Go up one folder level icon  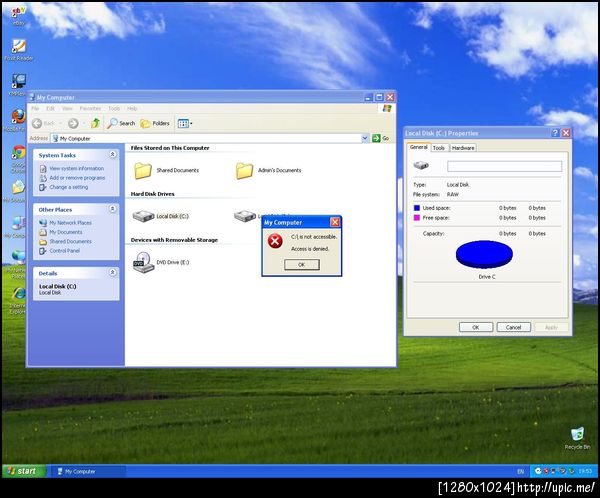click(x=95, y=123)
